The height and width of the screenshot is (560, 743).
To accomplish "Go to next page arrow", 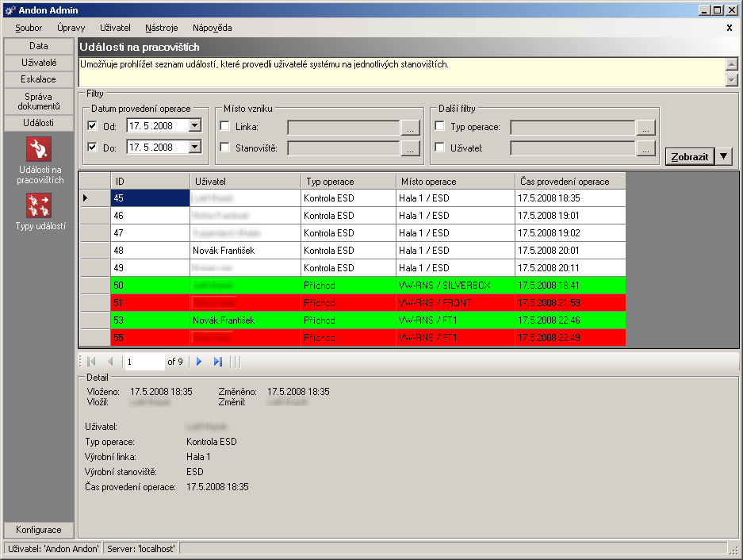I will point(200,362).
